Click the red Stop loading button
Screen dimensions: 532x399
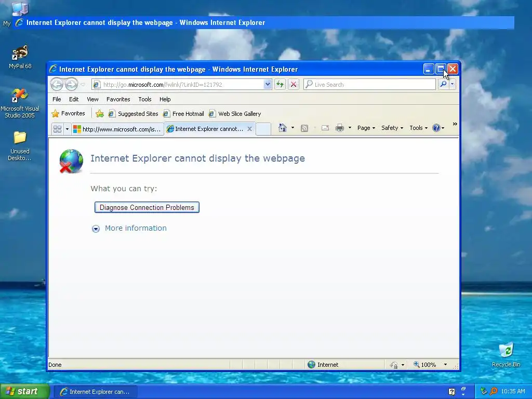294,85
